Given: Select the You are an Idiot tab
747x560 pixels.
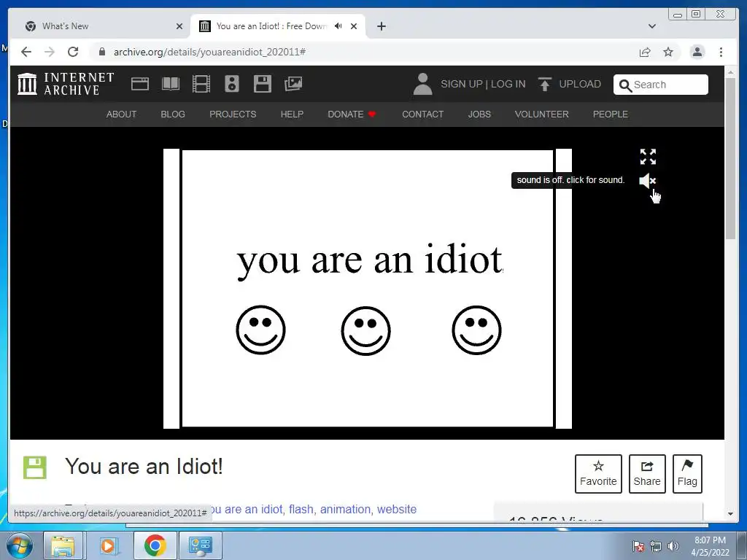Looking at the screenshot, I should coord(278,26).
